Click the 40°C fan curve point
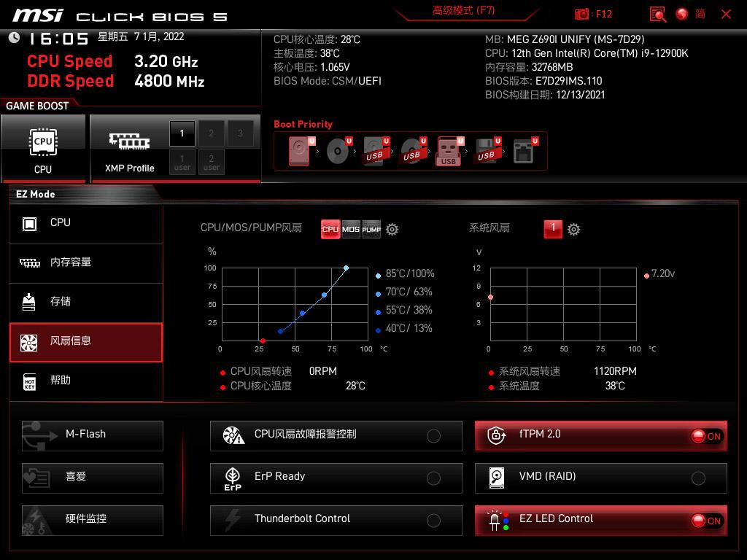Screen dimensions: 747x560 pyautogui.click(x=281, y=332)
